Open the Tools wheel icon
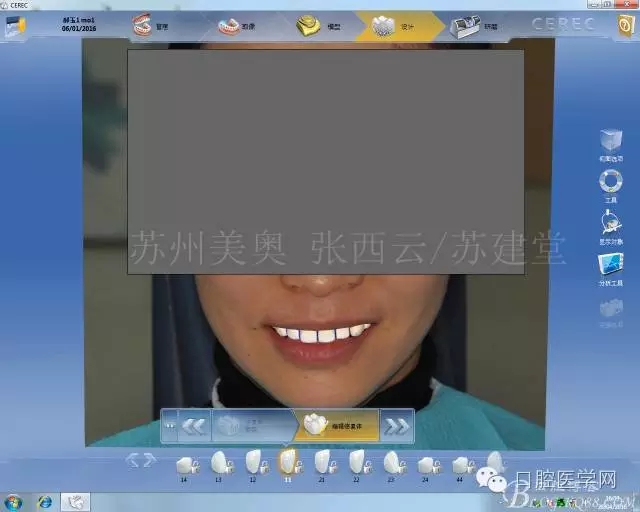This screenshot has width=640, height=512. coord(610,183)
